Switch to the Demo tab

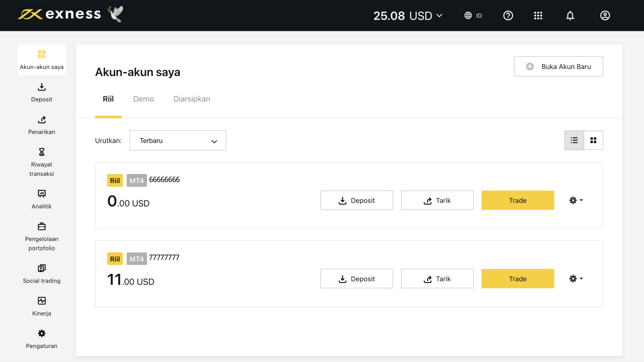144,99
